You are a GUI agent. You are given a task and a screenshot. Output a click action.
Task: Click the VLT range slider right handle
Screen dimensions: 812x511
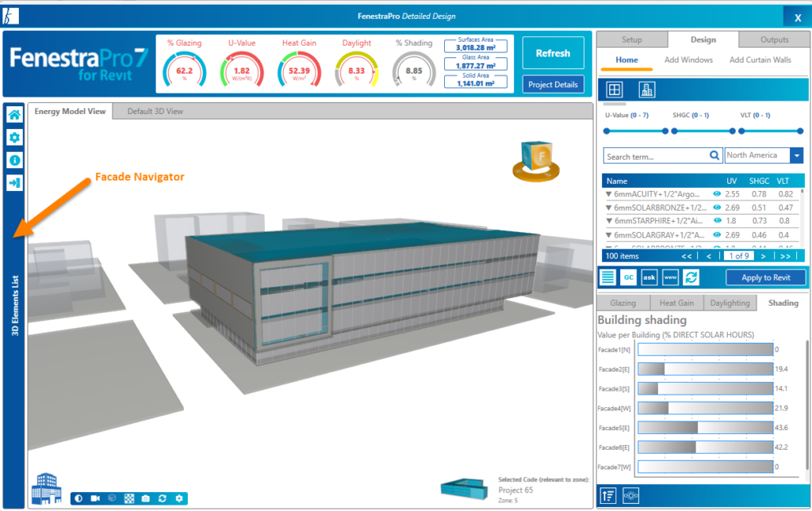pos(800,132)
